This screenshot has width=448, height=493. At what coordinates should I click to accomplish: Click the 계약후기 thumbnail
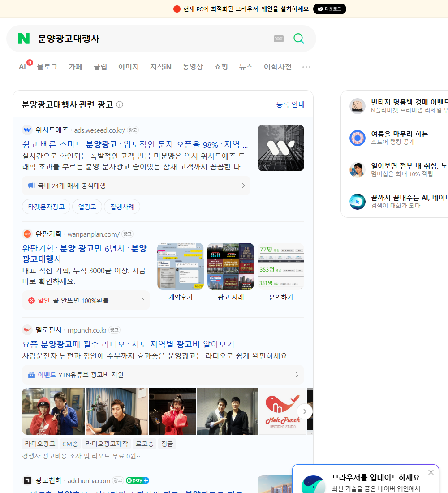(181, 266)
